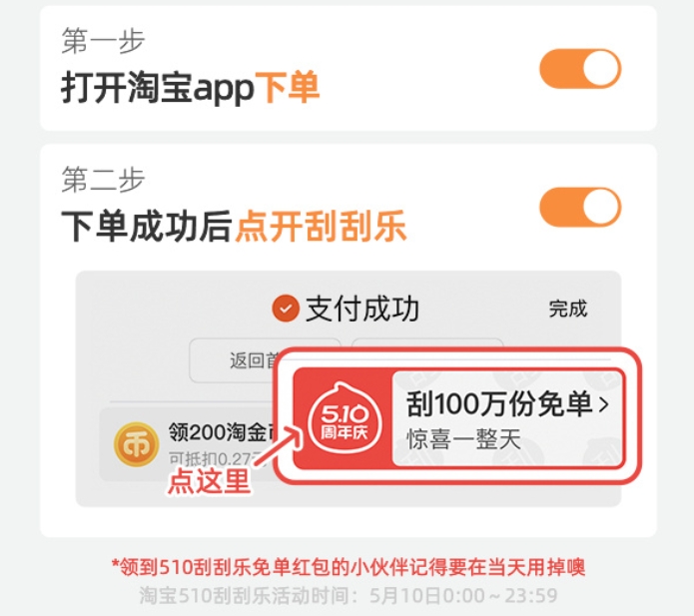The height and width of the screenshot is (616, 694).
Task: Tap the 完成 button
Action: point(568,308)
